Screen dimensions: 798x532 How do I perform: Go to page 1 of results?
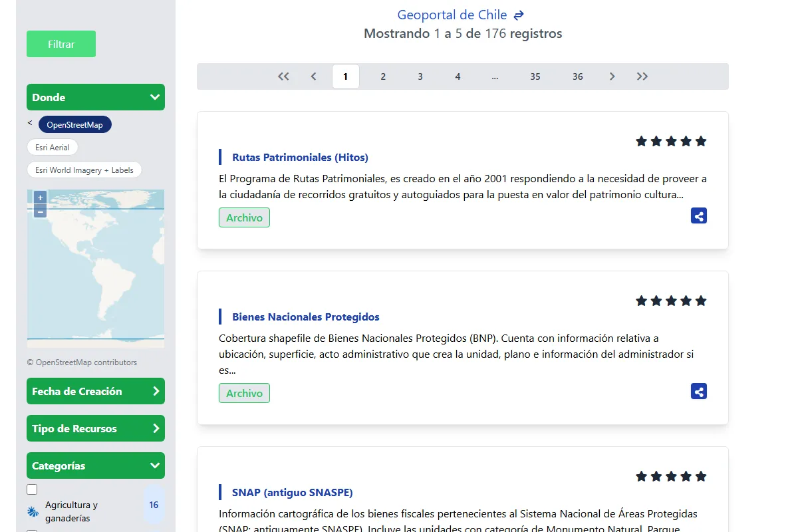point(346,76)
